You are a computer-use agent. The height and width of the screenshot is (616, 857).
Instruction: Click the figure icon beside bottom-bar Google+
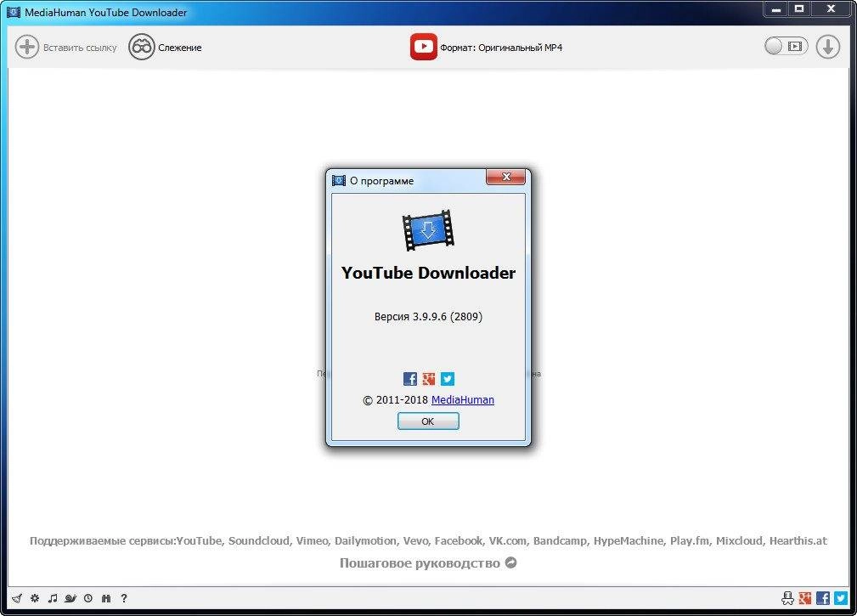787,598
